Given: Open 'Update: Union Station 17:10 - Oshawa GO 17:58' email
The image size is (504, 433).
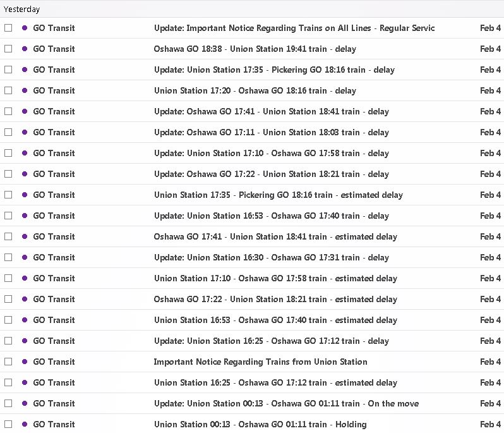Looking at the screenshot, I should pos(272,153).
